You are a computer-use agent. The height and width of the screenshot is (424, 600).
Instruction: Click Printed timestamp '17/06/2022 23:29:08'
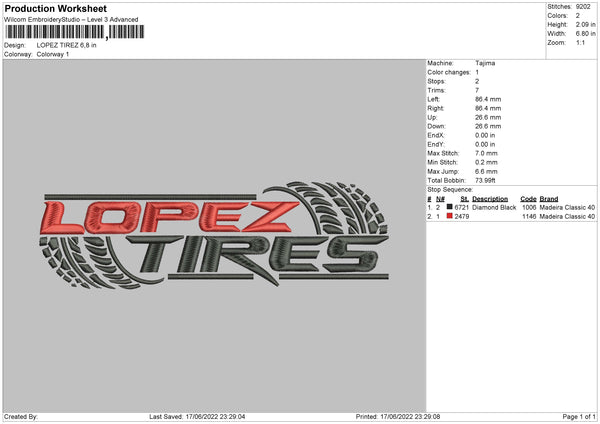tap(410, 417)
